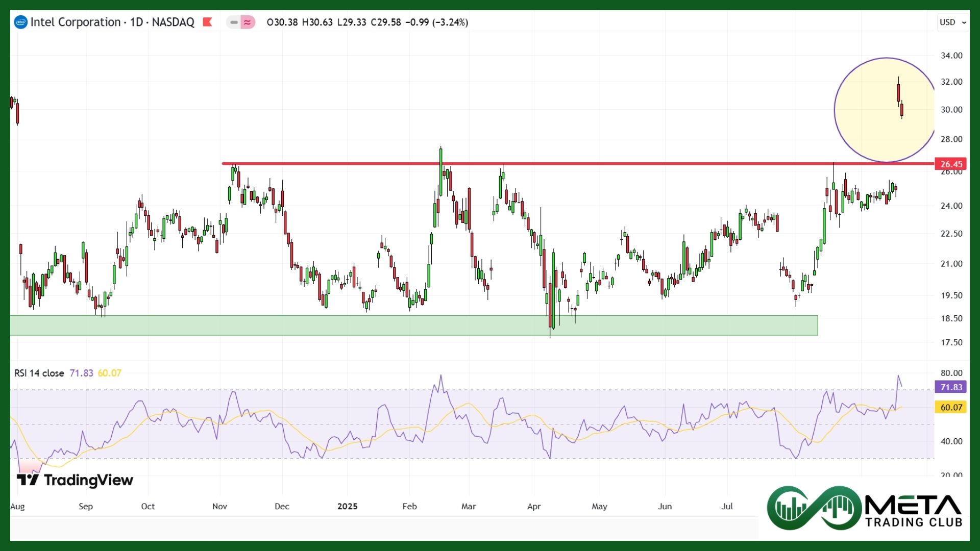Click the Intel logo icon

(x=20, y=22)
